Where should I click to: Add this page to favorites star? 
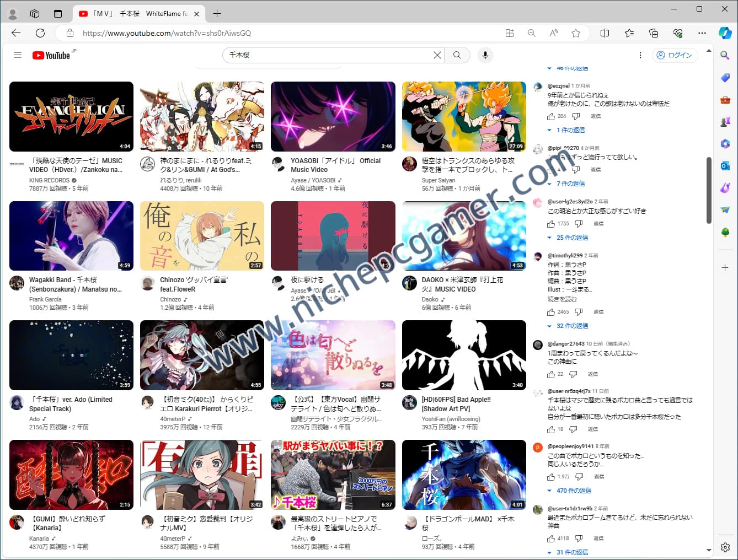[576, 33]
